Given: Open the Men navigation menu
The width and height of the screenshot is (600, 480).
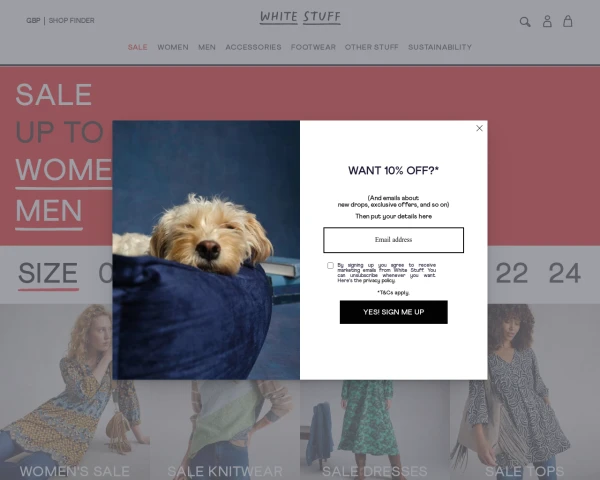Looking at the screenshot, I should (x=207, y=47).
